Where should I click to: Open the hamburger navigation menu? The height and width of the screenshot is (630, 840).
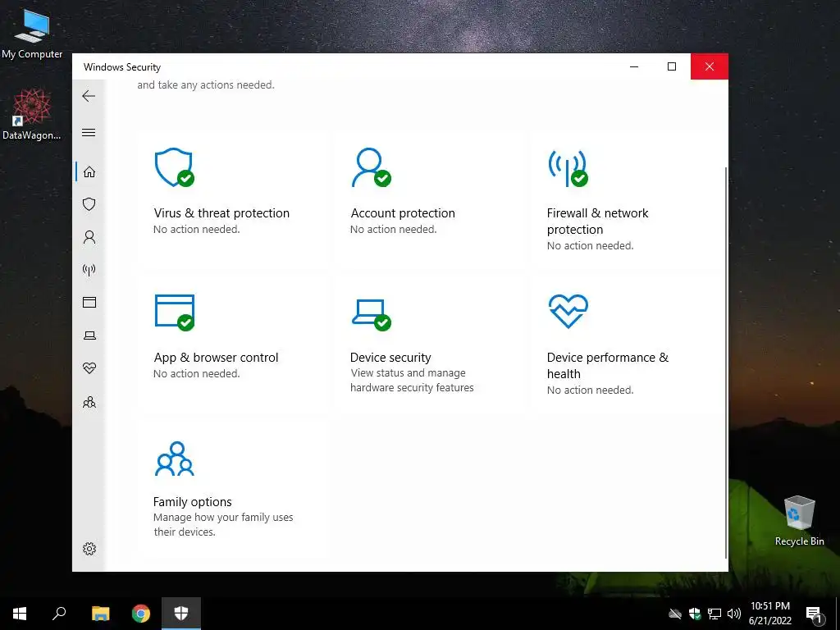pyautogui.click(x=89, y=132)
